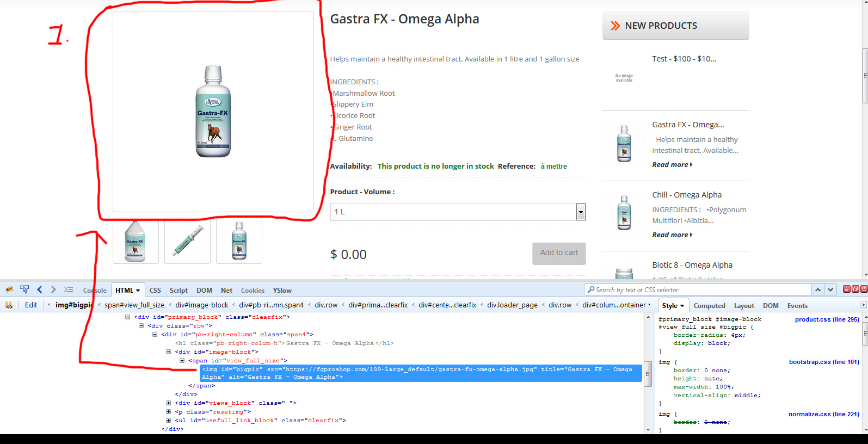Open Read more for Gastra FX product

672,165
